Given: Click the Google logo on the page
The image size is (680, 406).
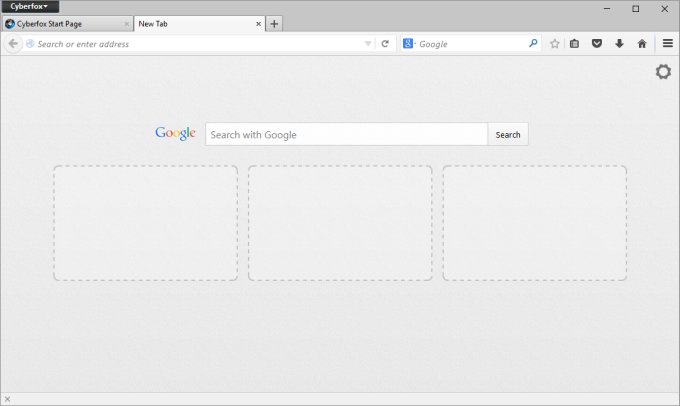Looking at the screenshot, I should tap(175, 133).
